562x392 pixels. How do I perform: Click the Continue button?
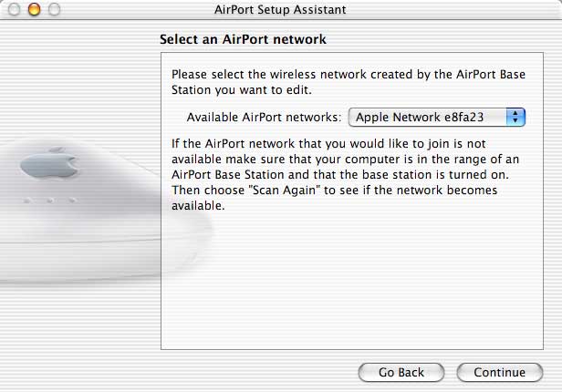(x=500, y=372)
